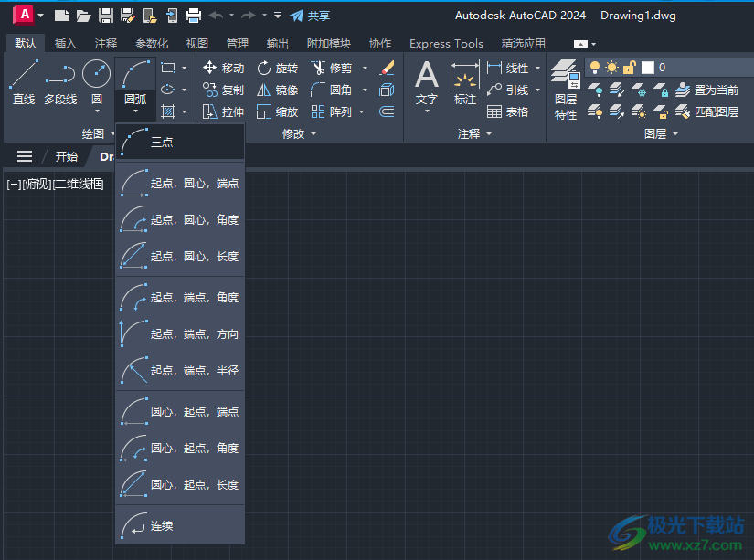This screenshot has width=754, height=560.
Task: Choose the Array (阵列) tool
Action: pos(332,112)
